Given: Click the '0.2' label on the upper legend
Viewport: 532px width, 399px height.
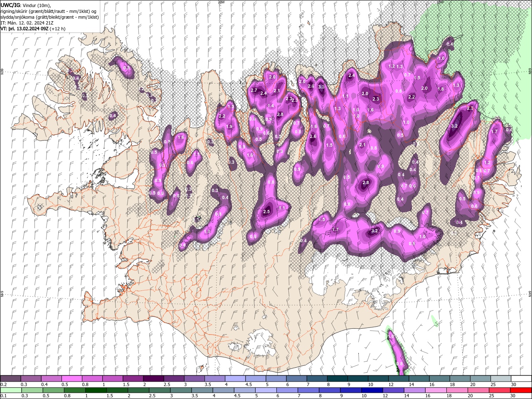Looking at the screenshot, I should pyautogui.click(x=3, y=384).
